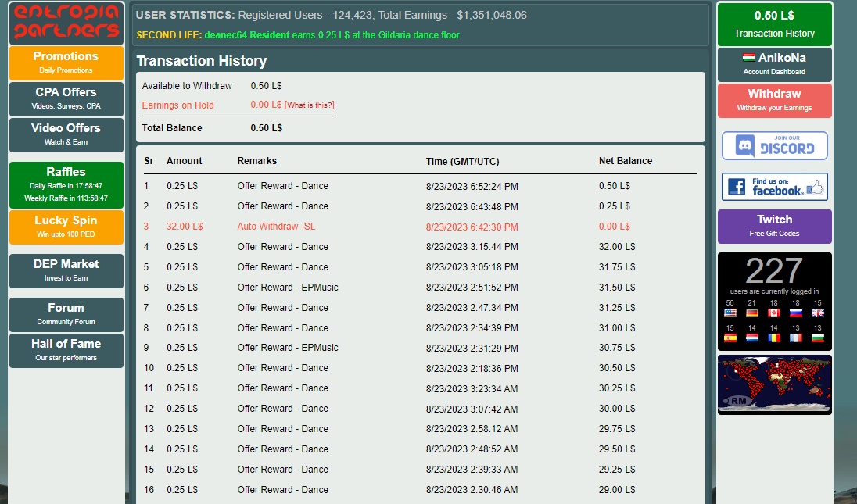Click the Total Balance label
The width and height of the screenshot is (857, 504).
171,128
